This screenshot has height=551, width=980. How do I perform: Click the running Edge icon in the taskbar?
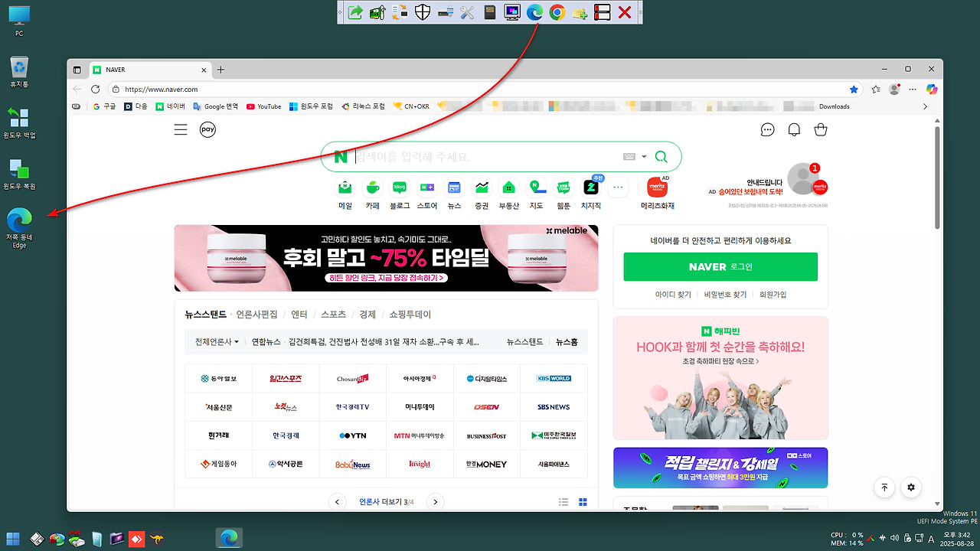pyautogui.click(x=229, y=539)
